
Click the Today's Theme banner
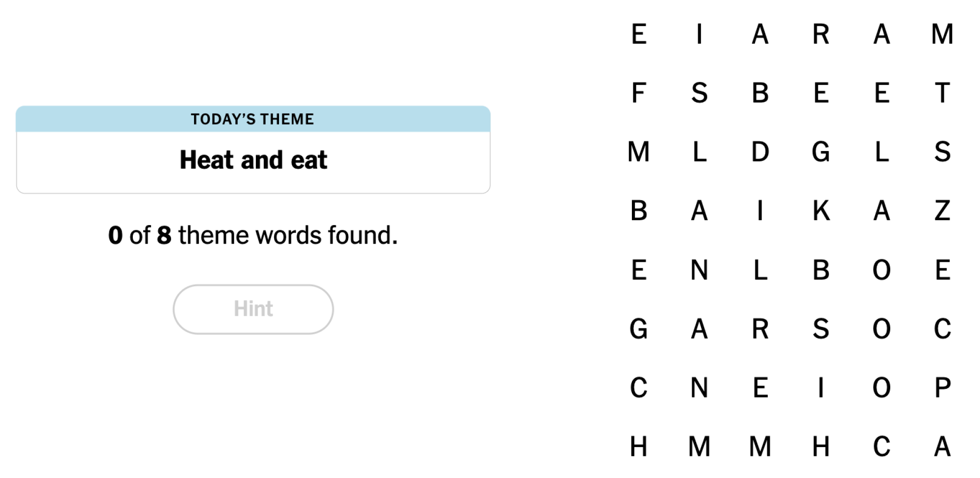[x=253, y=119]
